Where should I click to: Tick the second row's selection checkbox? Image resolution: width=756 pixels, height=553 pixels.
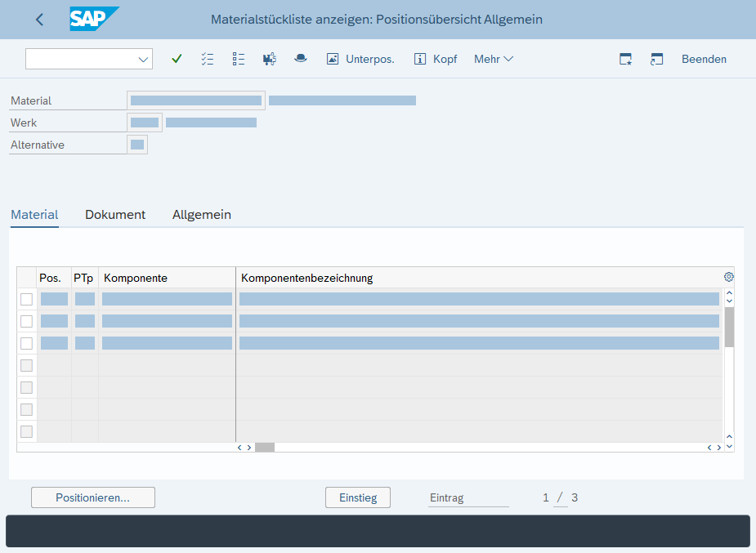27,321
